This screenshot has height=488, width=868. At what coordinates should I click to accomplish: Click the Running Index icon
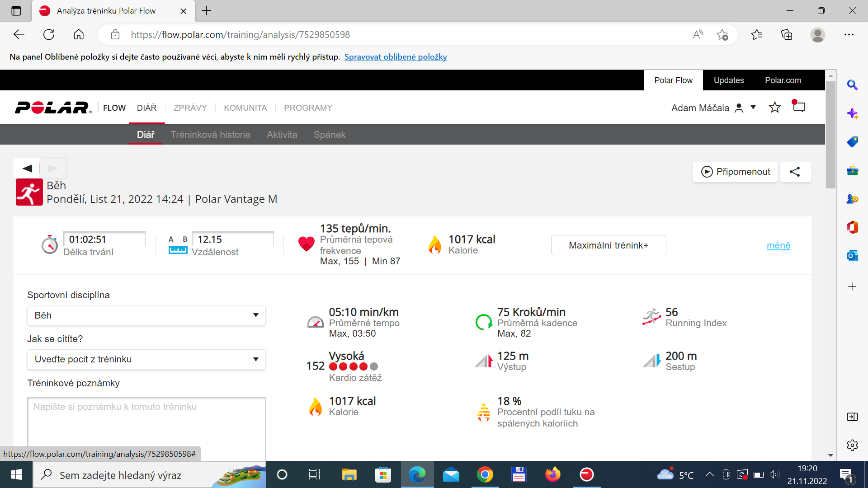click(651, 317)
